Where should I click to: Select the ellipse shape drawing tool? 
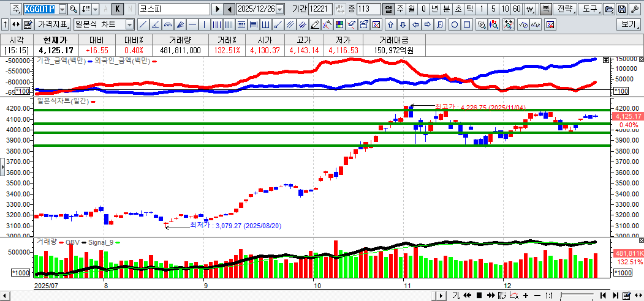(455, 24)
